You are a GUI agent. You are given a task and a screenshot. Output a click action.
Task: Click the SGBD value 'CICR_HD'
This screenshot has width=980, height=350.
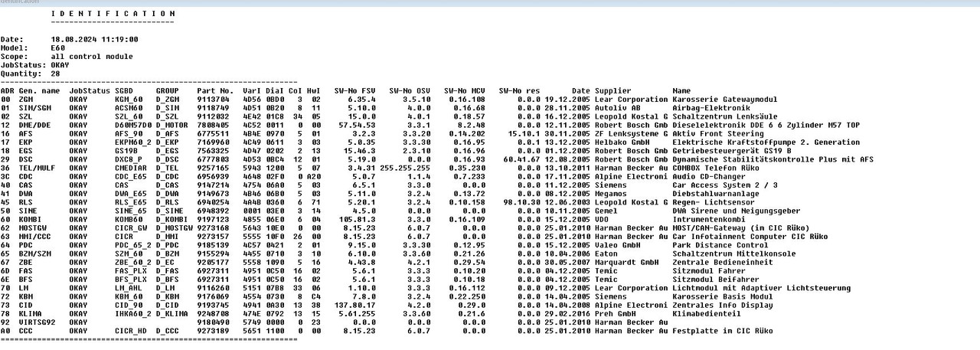(131, 331)
